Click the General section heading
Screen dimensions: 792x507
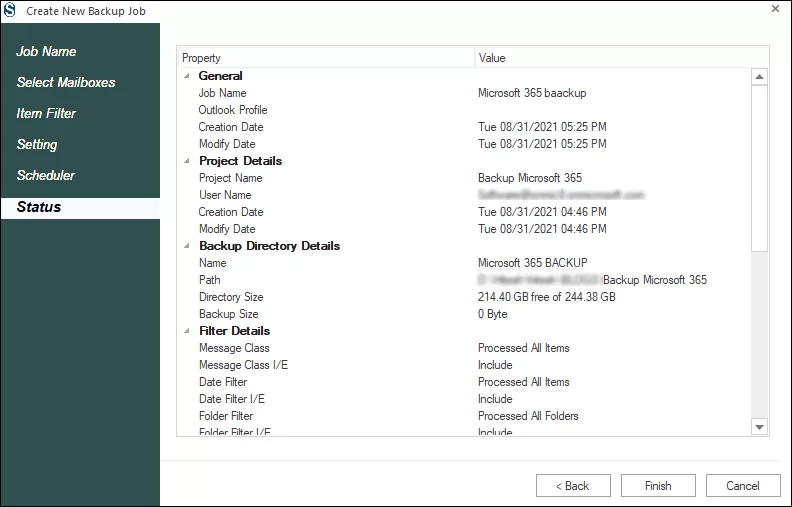click(220, 76)
